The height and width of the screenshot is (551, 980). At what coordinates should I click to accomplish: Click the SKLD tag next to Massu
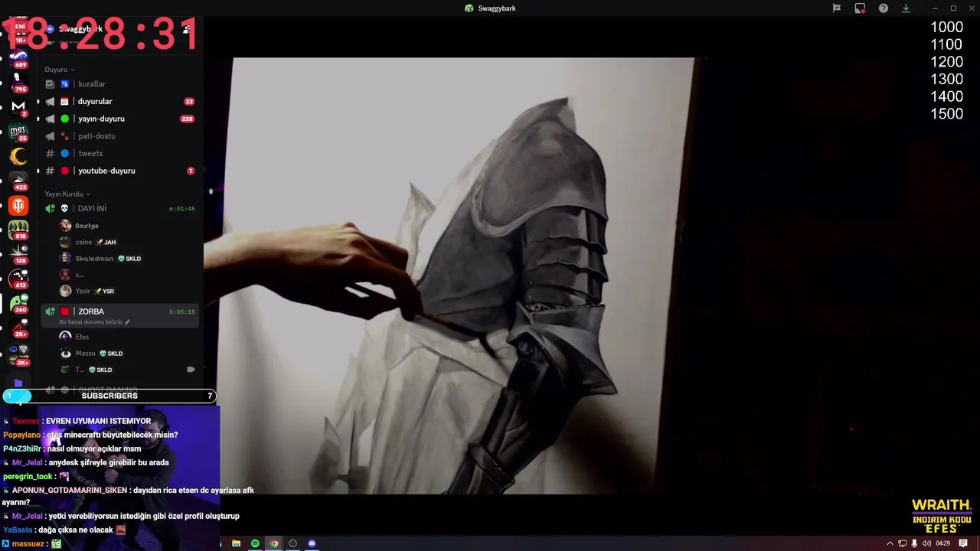pos(111,354)
